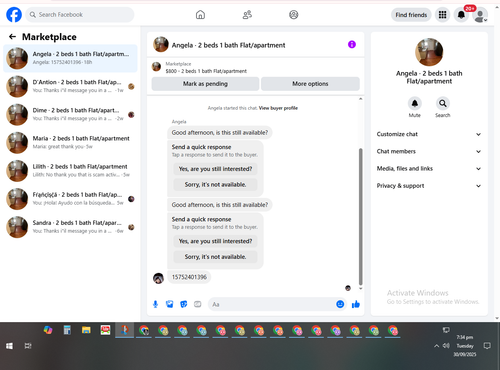
Task: Open the notifications bell
Action: pyautogui.click(x=461, y=15)
